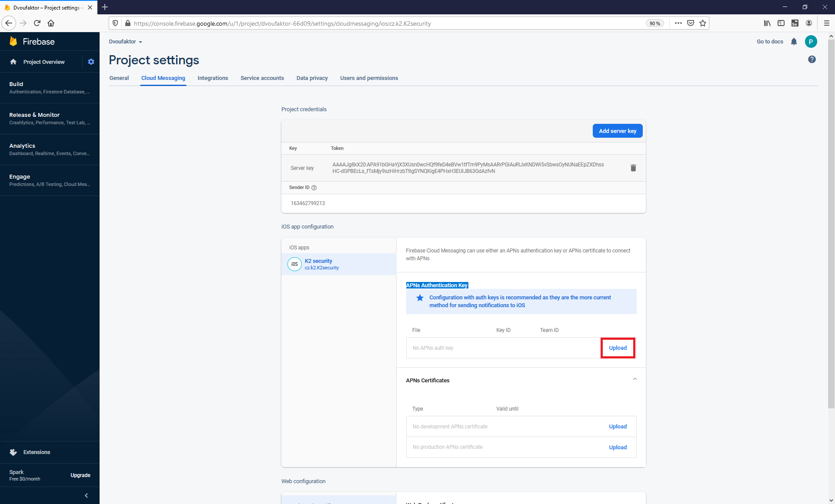Click Upload for production APNs certificate

click(617, 447)
